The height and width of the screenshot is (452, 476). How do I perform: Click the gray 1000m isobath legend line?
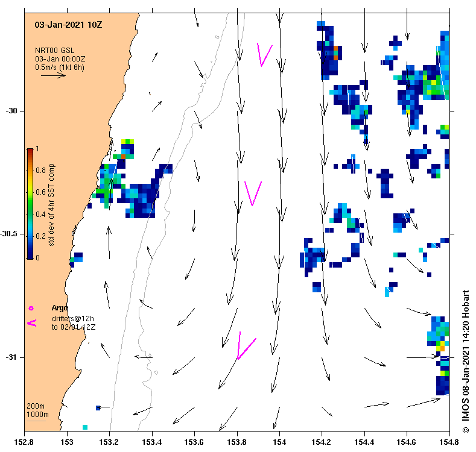pos(36,421)
